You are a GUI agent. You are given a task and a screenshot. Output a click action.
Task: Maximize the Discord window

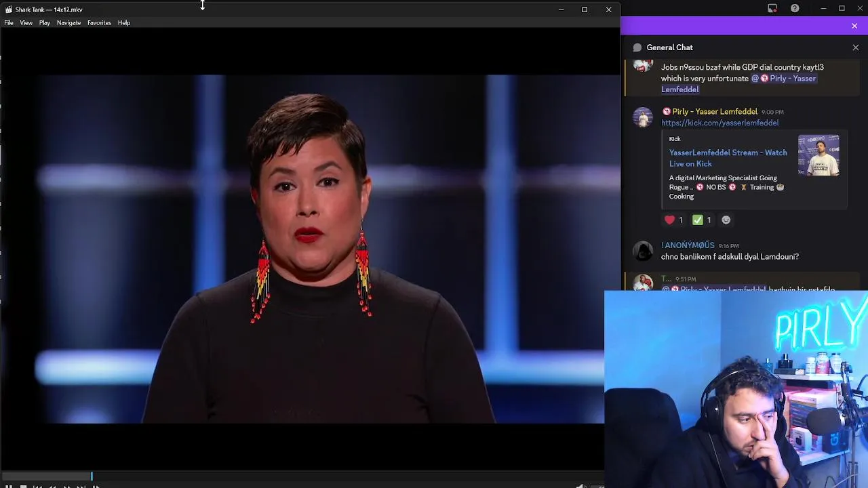[x=842, y=8]
